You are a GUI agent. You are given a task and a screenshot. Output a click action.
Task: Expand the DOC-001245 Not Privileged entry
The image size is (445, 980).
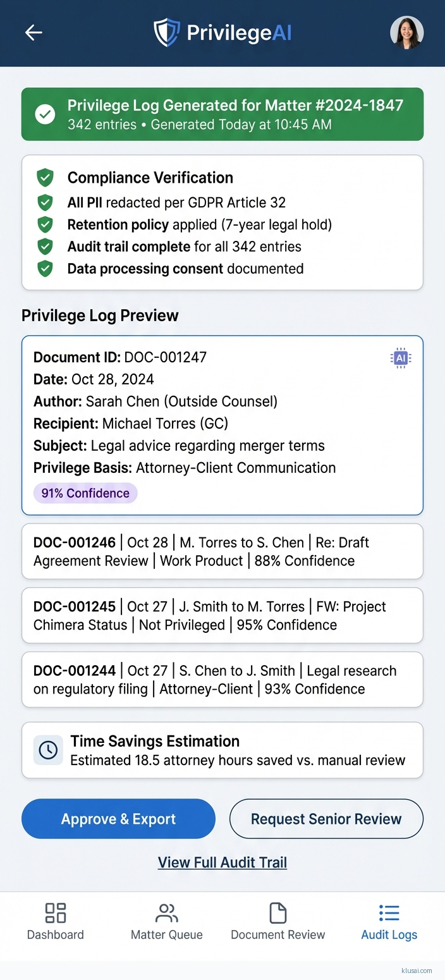222,616
